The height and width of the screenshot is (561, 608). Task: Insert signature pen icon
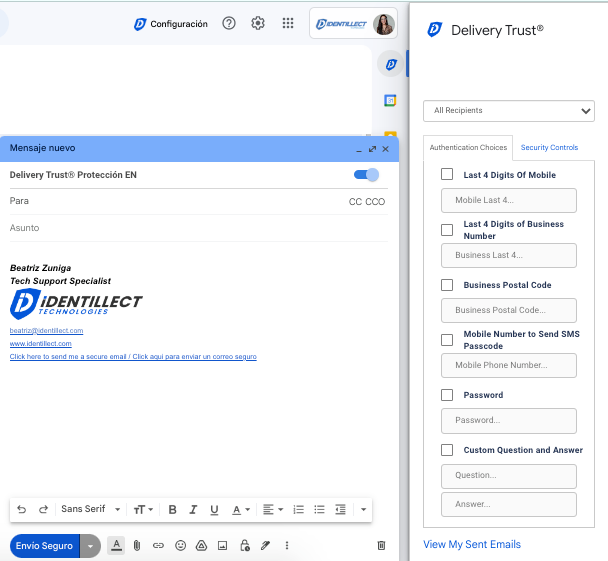(x=265, y=545)
